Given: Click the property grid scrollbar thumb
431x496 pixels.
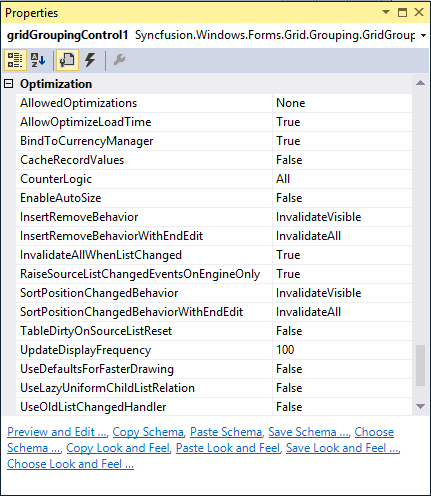Looking at the screenshot, I should [421, 366].
